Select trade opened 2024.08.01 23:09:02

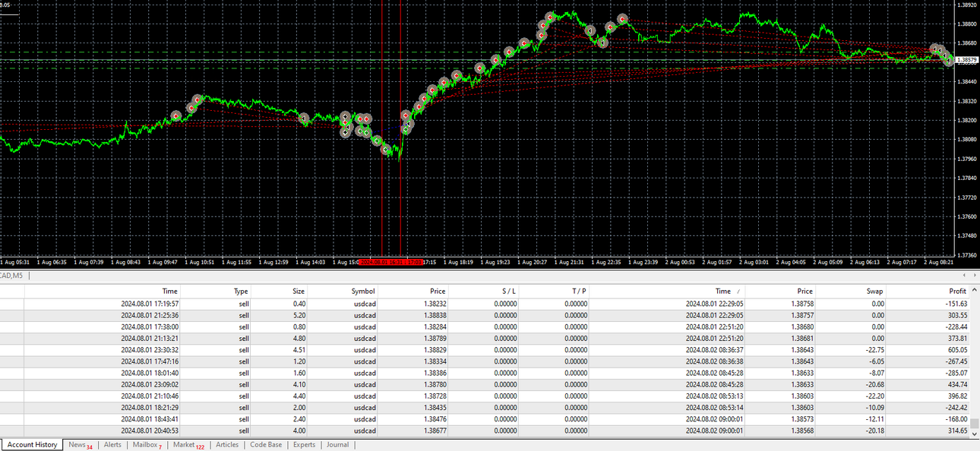[x=485, y=384]
